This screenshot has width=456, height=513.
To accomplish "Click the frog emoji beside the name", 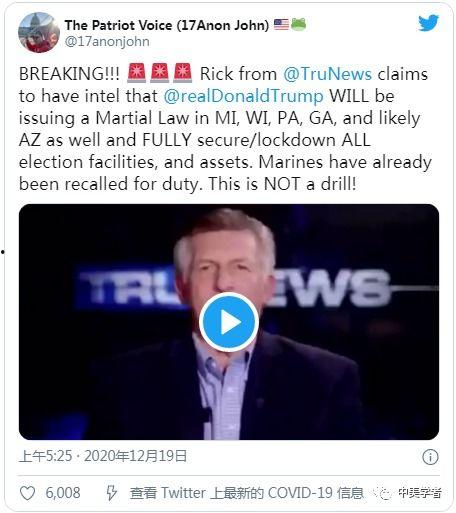I will (298, 25).
